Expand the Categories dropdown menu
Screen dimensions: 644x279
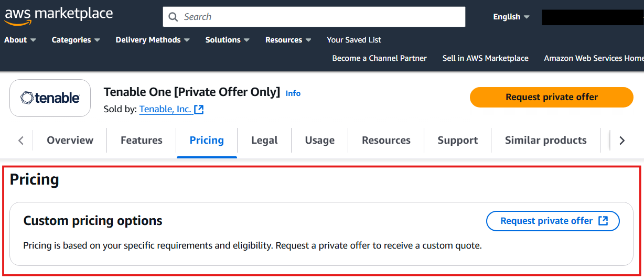click(x=76, y=40)
